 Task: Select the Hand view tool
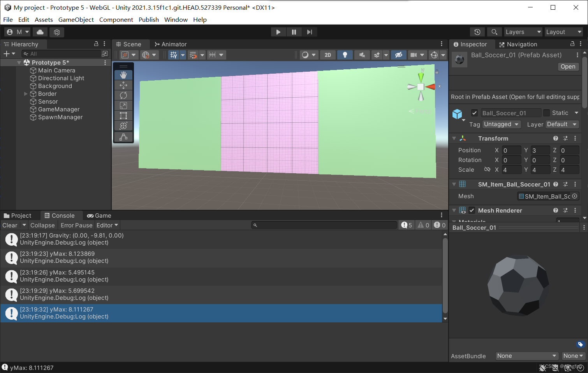point(123,75)
